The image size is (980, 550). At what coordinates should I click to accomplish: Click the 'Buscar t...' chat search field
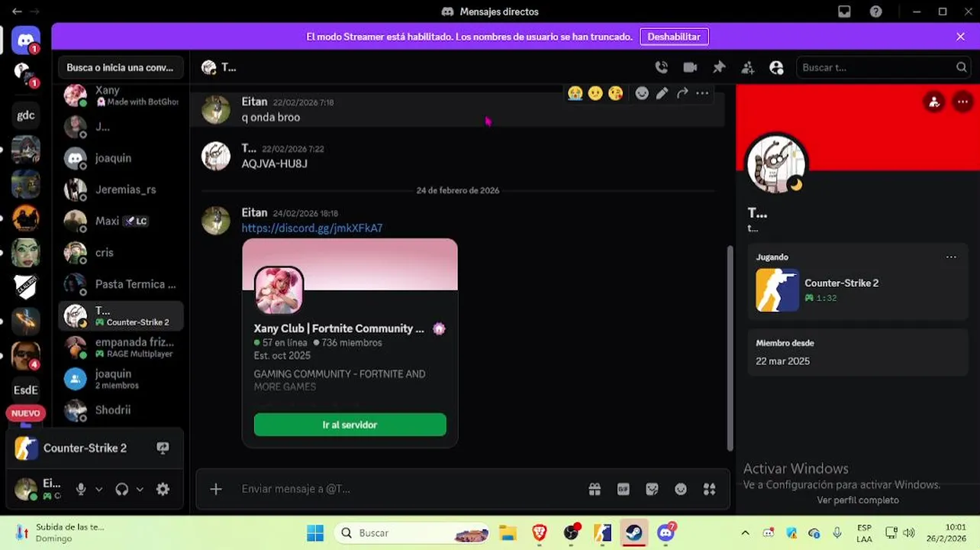coord(883,67)
